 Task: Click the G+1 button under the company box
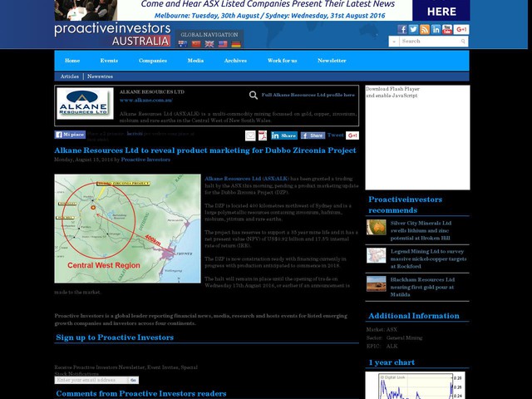(352, 135)
